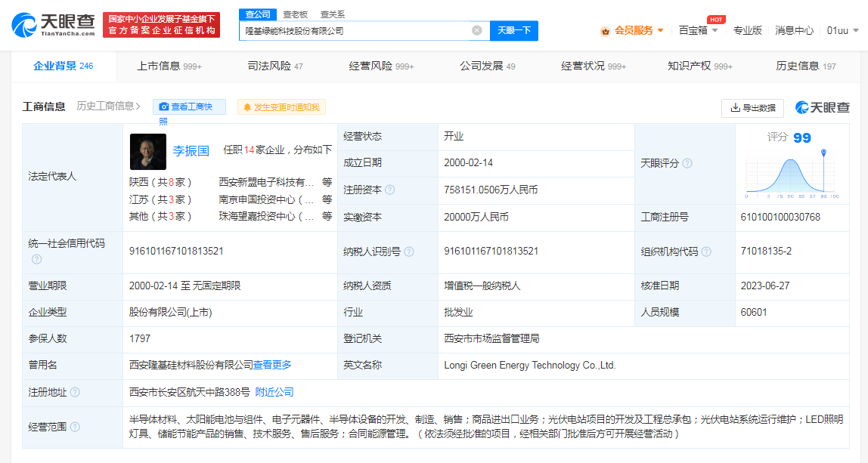Click the 工商注册号 value 610100100030768

780,218
